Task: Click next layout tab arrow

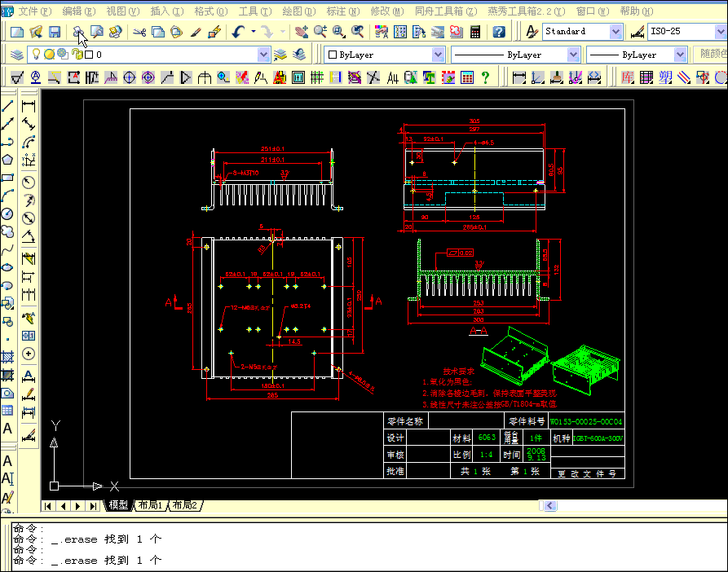Action: (78, 506)
